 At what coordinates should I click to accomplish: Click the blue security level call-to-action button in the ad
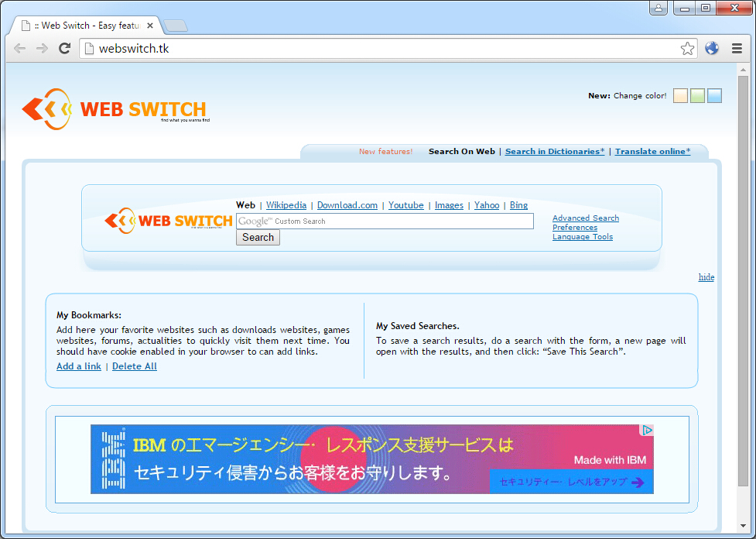click(571, 482)
